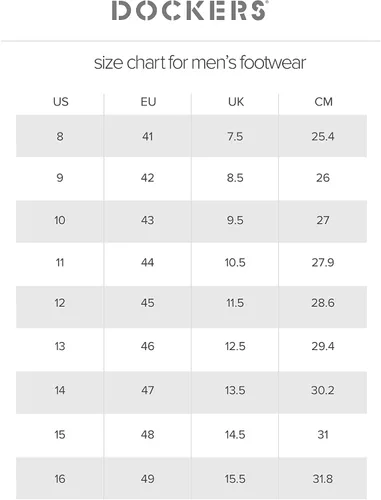Click US size 12 cell
Viewport: 381px width, 500px height.
(x=60, y=303)
